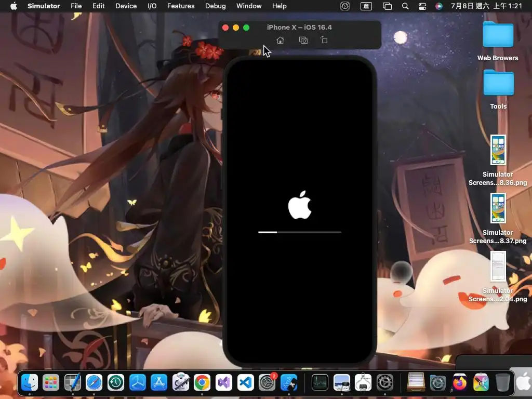The width and height of the screenshot is (532, 399).
Task: Open the Debug menu
Action: click(216, 6)
